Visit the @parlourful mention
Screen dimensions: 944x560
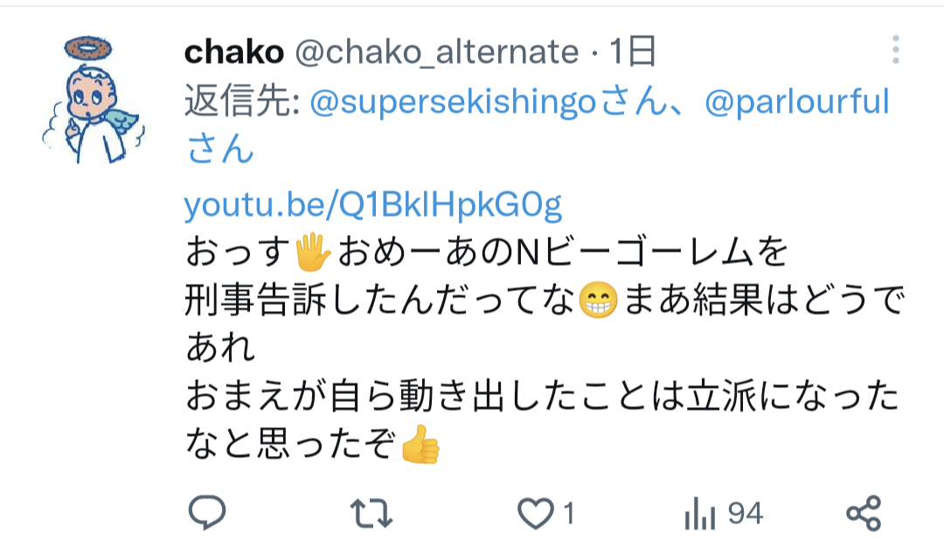coord(797,101)
